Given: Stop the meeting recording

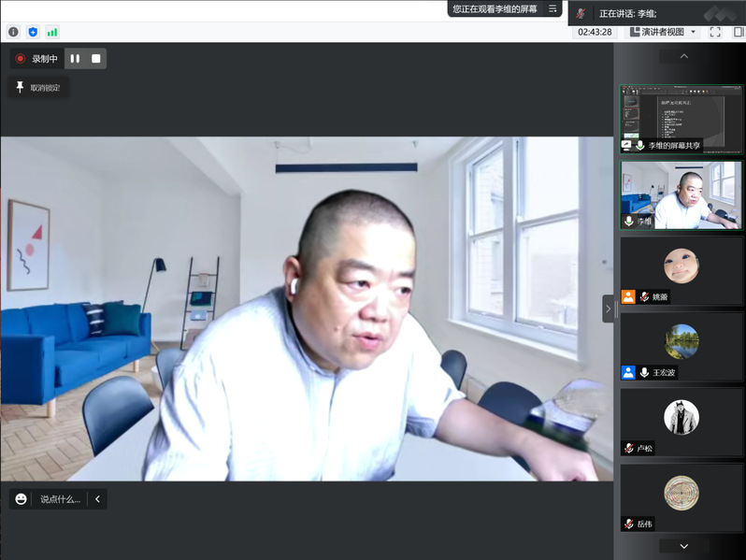Looking at the screenshot, I should coord(95,59).
